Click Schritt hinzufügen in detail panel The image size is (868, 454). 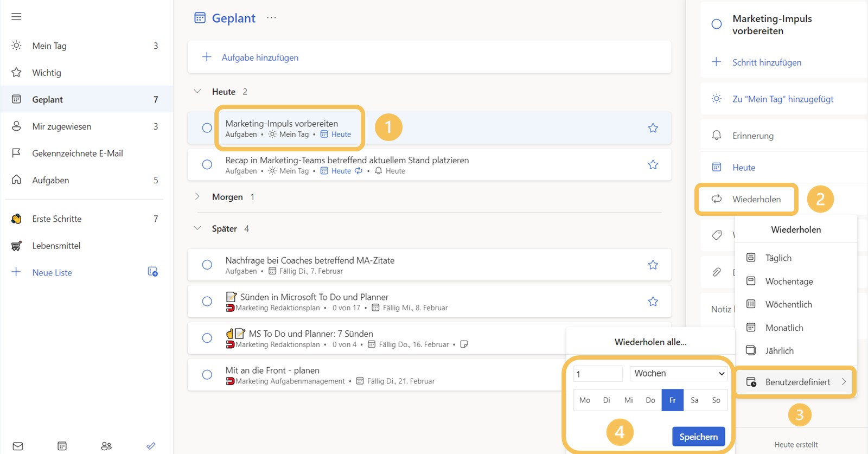point(767,62)
